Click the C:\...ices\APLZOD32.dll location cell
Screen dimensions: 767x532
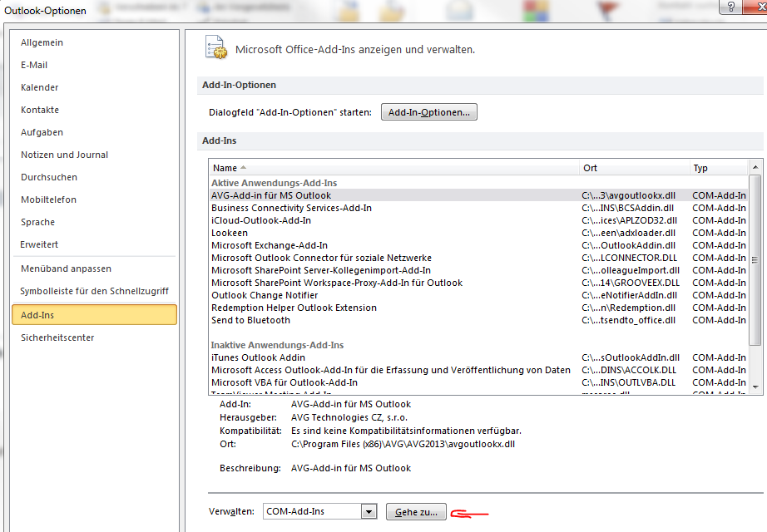click(x=629, y=220)
